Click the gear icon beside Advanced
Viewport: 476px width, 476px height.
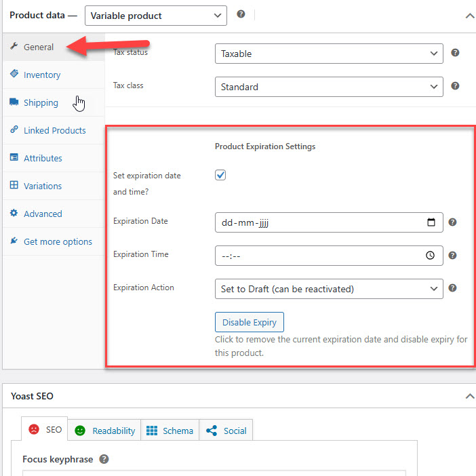[14, 212]
